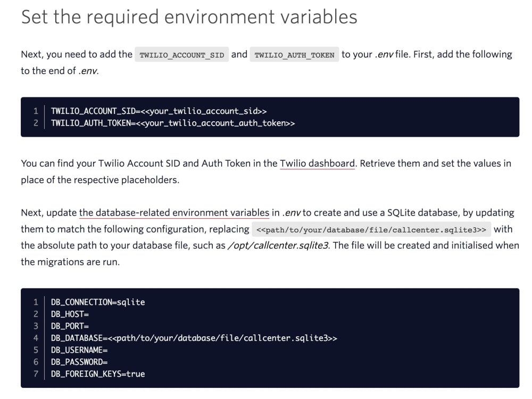
Task: Click the heading Set the required environment variables
Action: [x=189, y=16]
